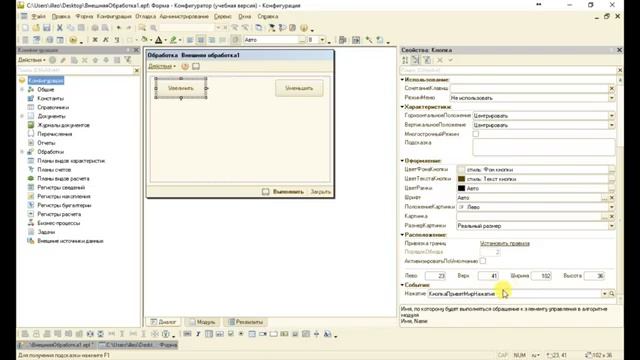Switch to the Диалог tab
This screenshot has width=640, height=360.
pos(163,322)
